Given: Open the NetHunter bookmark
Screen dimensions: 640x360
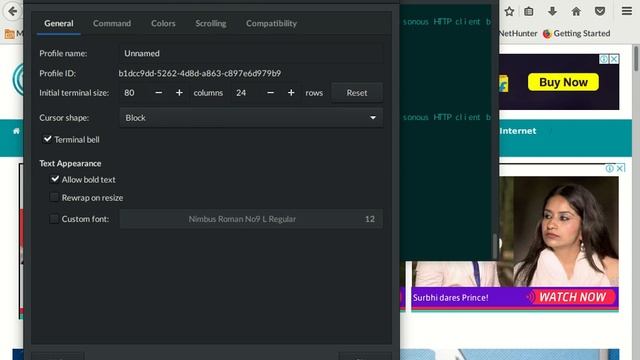Looking at the screenshot, I should point(518,33).
